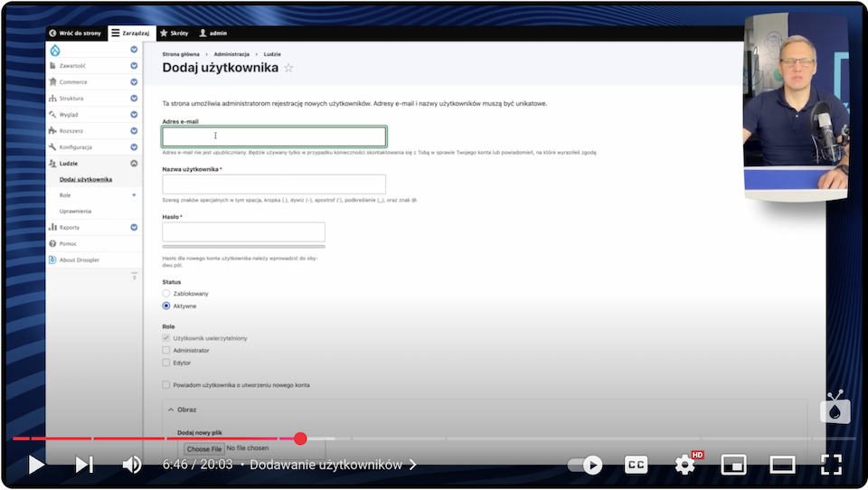Click the Pomoc help icon
868x490 pixels.
pos(52,243)
